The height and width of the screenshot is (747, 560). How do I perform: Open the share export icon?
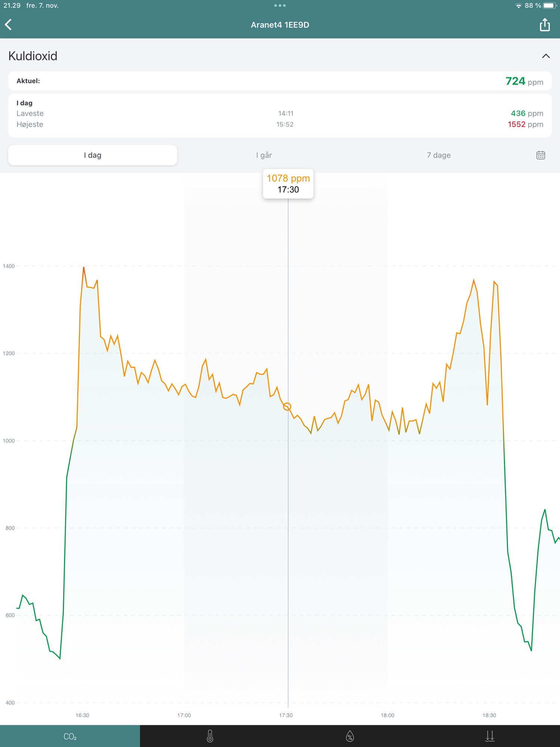pyautogui.click(x=544, y=25)
